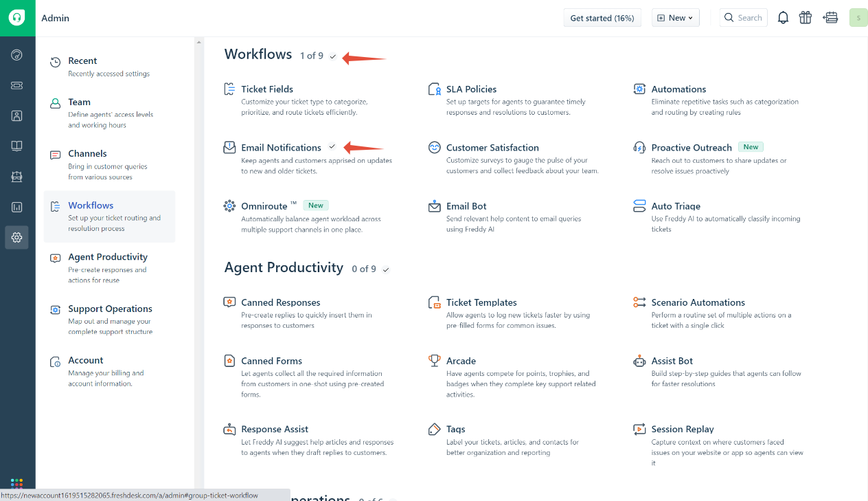Viewport: 868px width, 501px height.
Task: Open the Freshworks app switcher dots
Action: point(17,485)
